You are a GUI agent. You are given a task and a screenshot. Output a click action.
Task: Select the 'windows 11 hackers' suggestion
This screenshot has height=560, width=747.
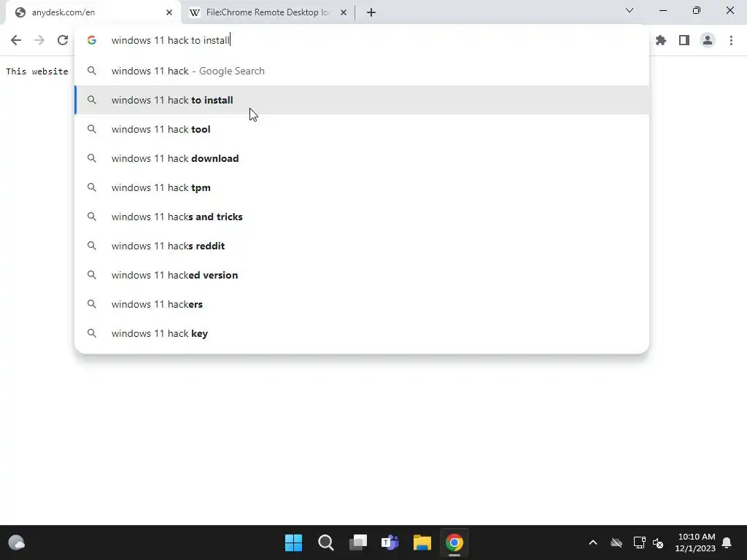(362, 304)
